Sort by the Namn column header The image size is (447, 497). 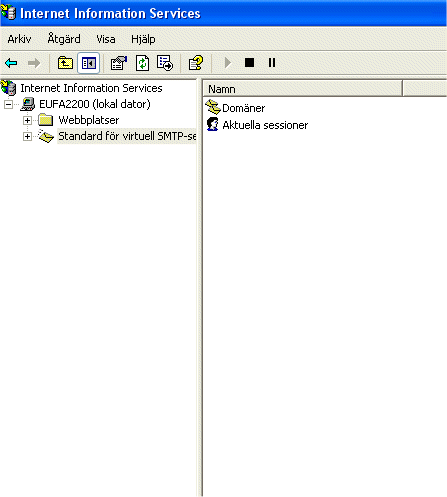click(x=302, y=89)
